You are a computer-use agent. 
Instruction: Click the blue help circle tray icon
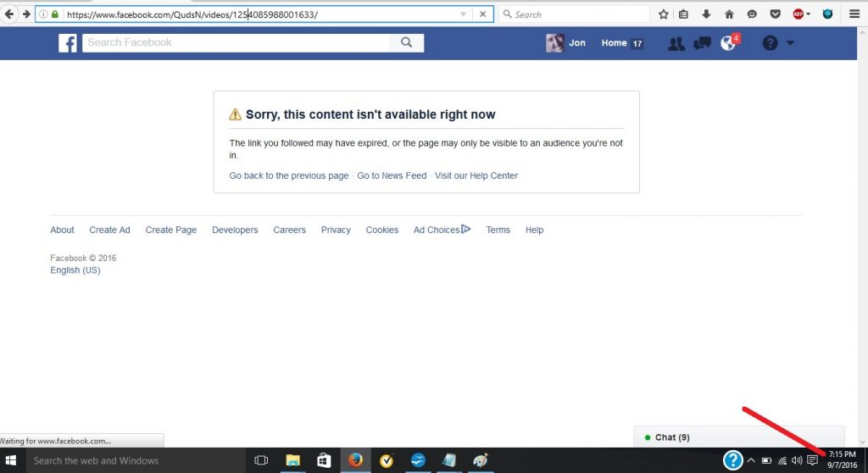732,460
